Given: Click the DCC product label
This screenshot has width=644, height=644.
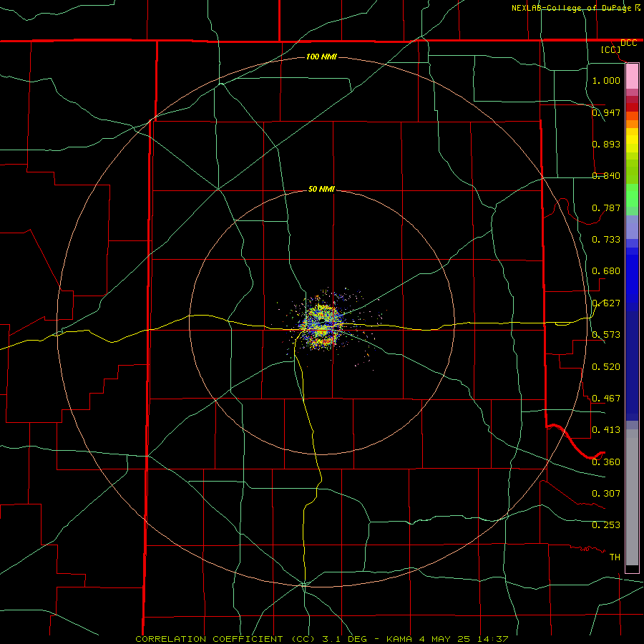Looking at the screenshot, I should pyautogui.click(x=628, y=43).
